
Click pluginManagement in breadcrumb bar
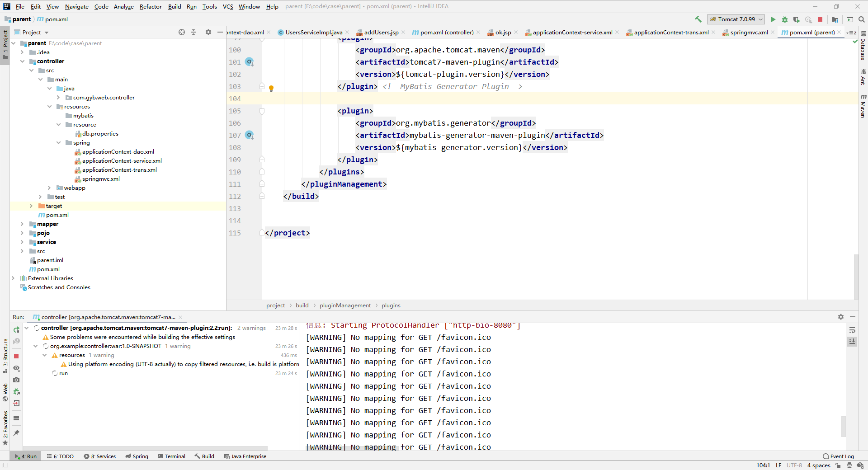[345, 305]
